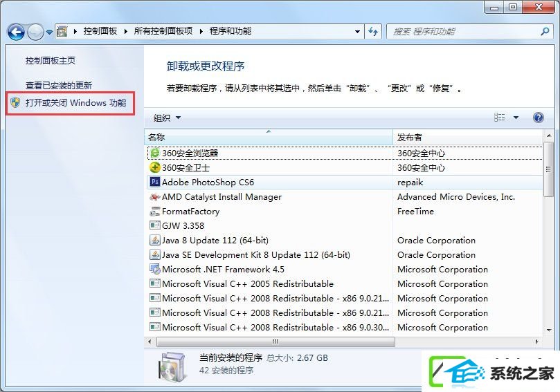
Task: Click the vertical scrollbar up arrow
Action: [548, 136]
